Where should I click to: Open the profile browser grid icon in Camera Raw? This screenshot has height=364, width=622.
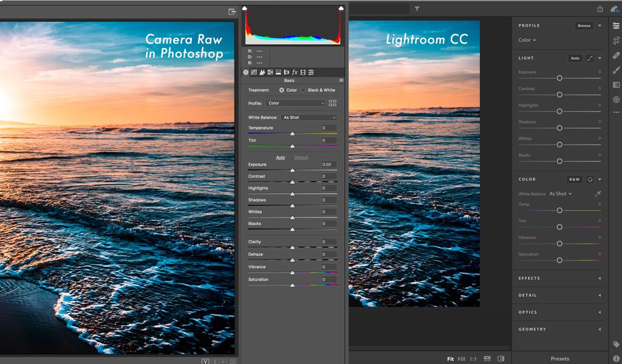coord(332,103)
